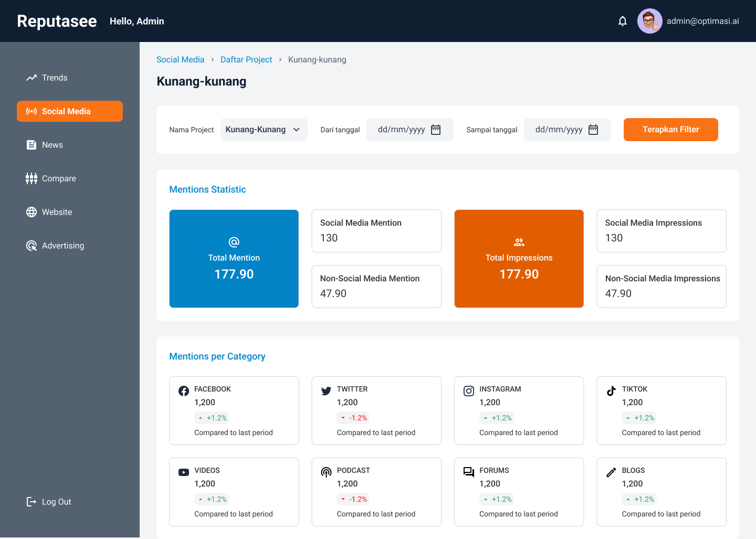This screenshot has height=539, width=756.
Task: Select the Instagram camera icon
Action: pyautogui.click(x=468, y=390)
